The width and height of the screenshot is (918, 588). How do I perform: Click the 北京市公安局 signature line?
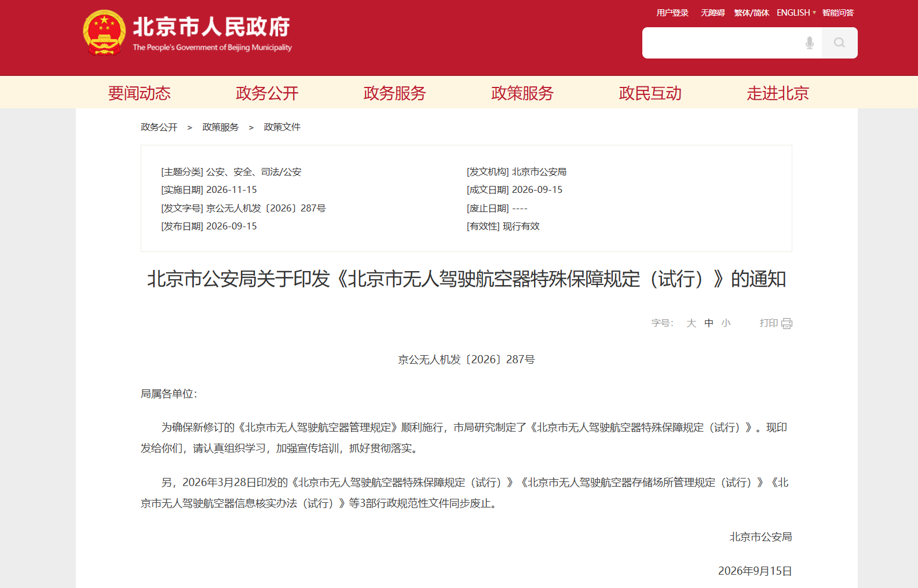(x=760, y=537)
